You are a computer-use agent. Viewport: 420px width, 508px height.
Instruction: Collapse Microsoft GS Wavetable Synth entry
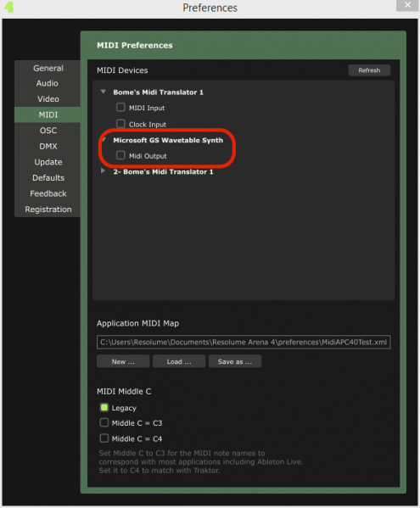tap(104, 140)
